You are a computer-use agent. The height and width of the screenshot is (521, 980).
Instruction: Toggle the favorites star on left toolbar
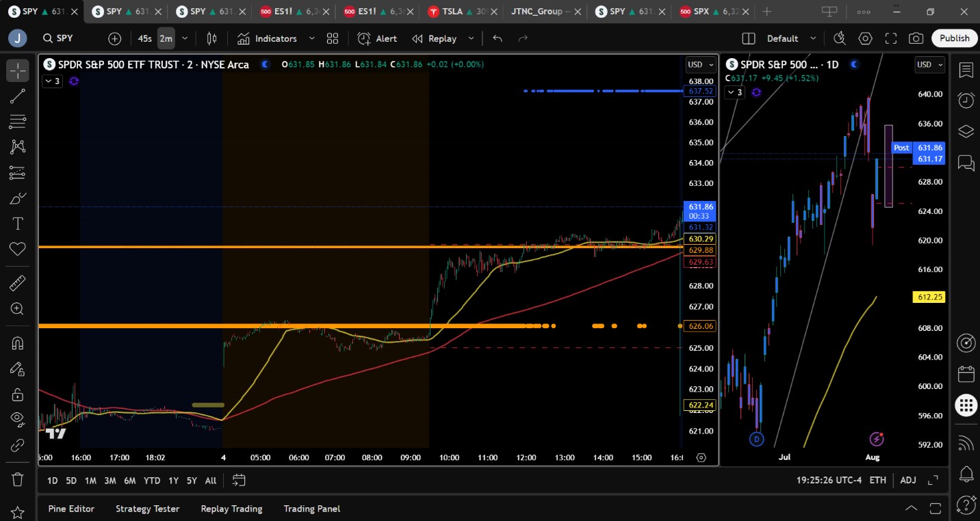18,512
